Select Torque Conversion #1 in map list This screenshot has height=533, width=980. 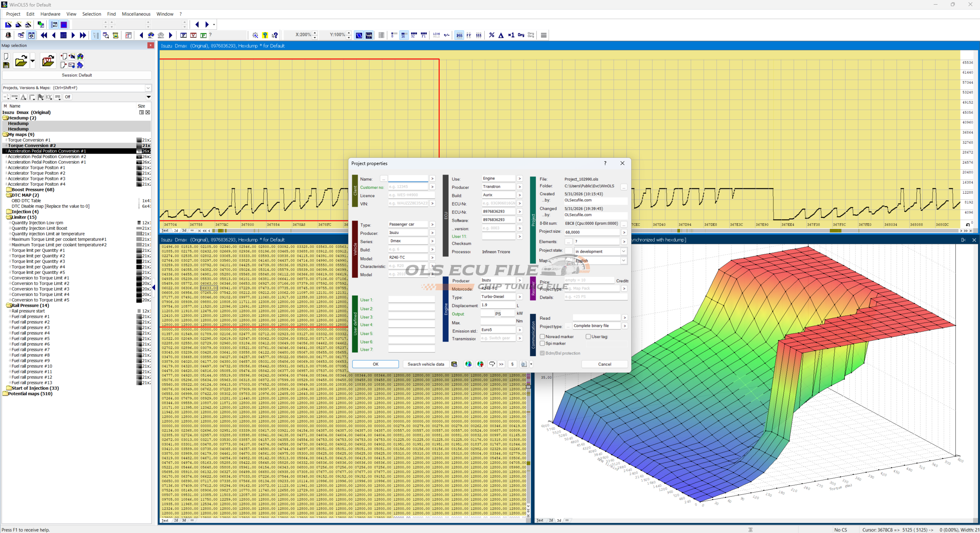[x=29, y=140]
